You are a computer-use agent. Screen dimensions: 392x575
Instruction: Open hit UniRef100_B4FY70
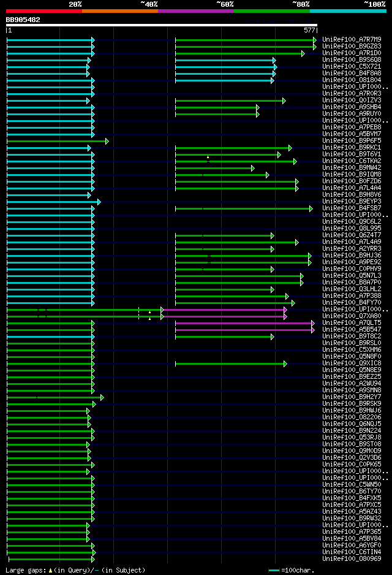point(352,303)
